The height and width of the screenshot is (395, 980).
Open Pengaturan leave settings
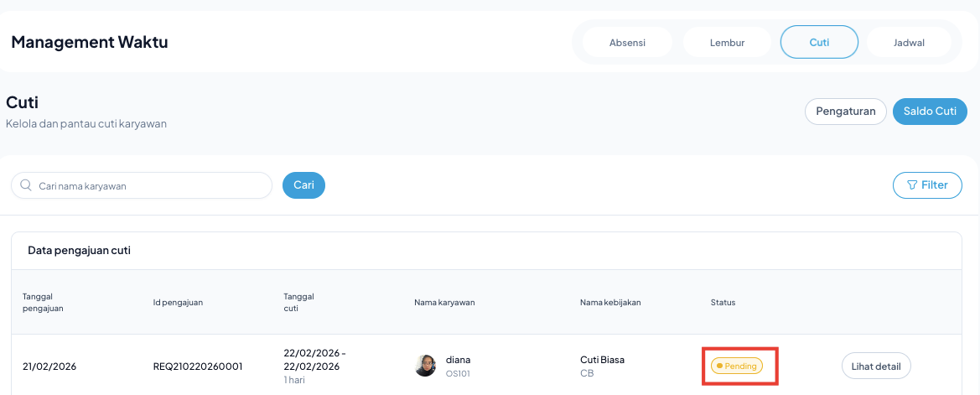pyautogui.click(x=845, y=112)
